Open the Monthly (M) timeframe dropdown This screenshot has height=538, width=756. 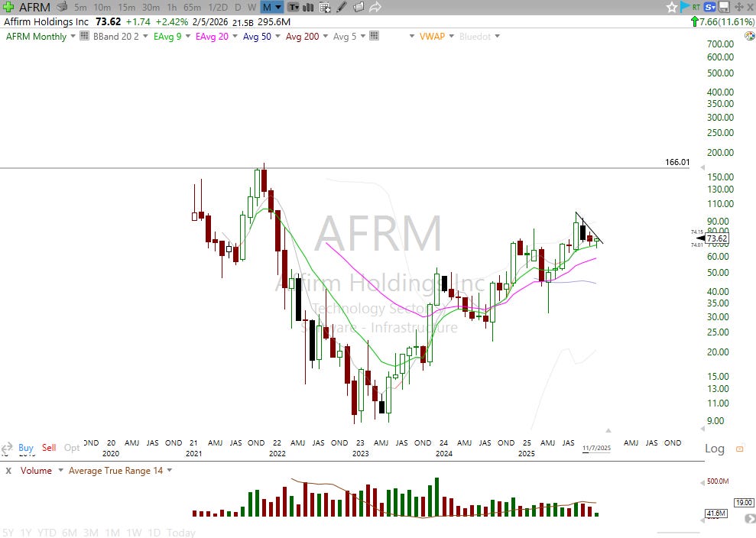(x=271, y=7)
